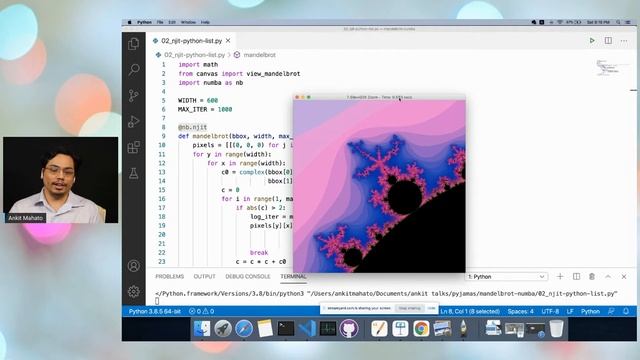640x360 pixels.
Task: Run the Python file with play icon
Action: [592, 40]
